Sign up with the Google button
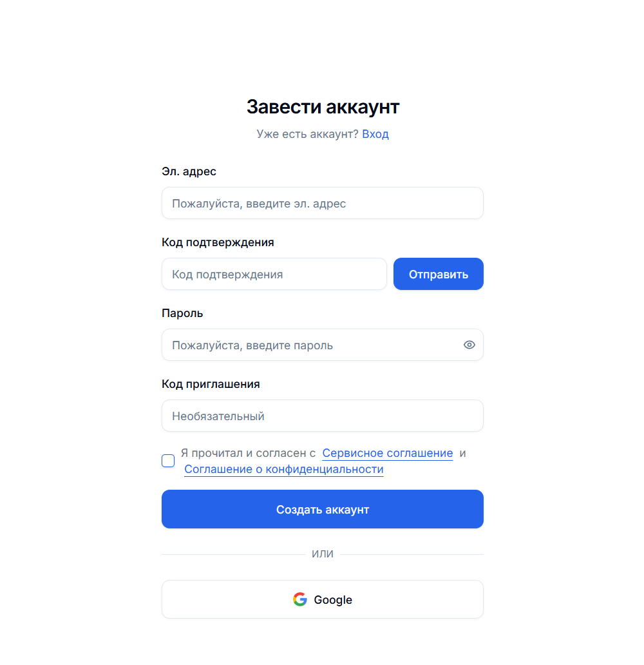Viewport: 644px width, 665px height. click(322, 599)
